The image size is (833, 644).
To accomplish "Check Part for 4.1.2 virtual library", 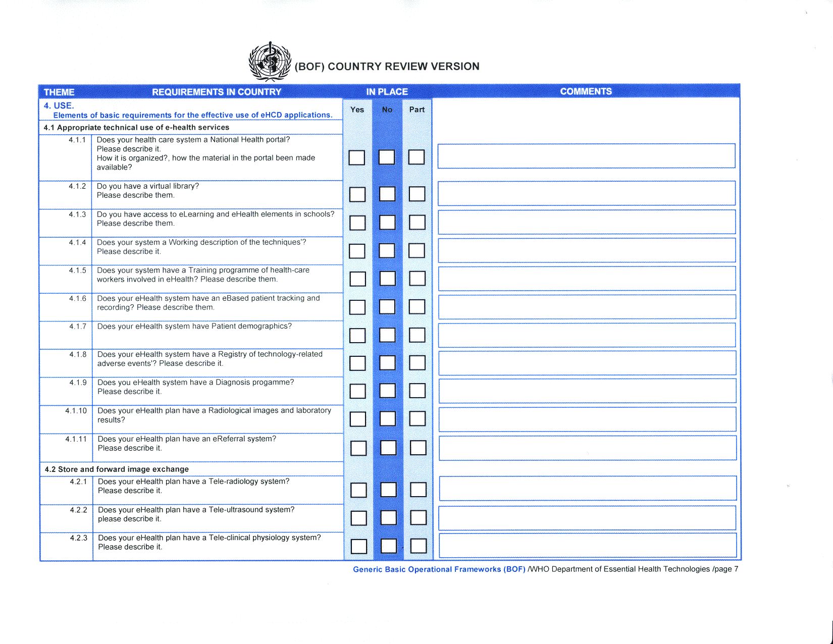I will coord(417,194).
